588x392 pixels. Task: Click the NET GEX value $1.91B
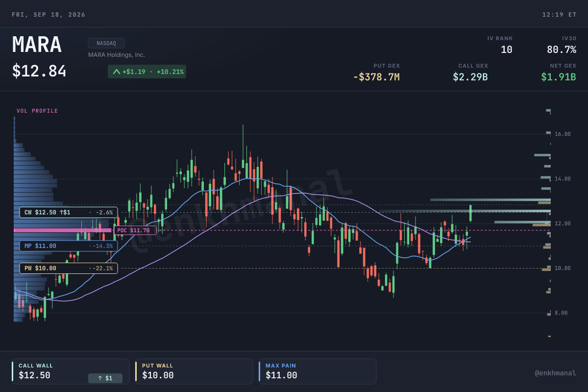coord(559,77)
